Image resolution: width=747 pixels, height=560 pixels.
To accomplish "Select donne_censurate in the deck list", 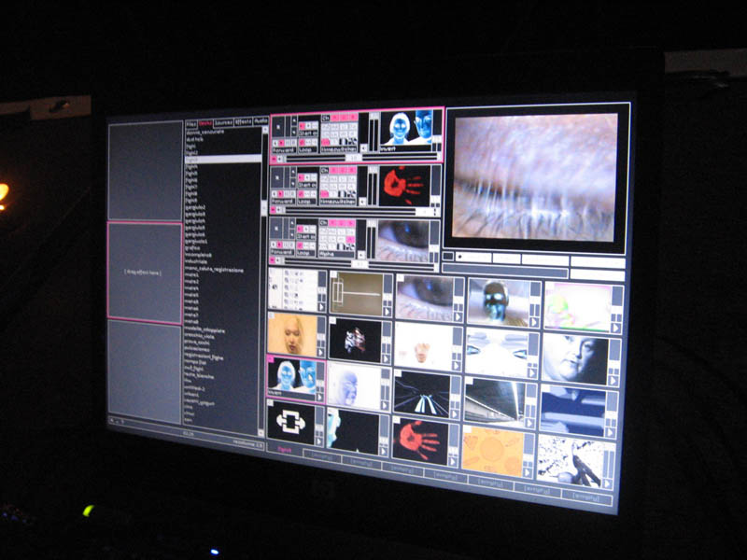I will (204, 132).
